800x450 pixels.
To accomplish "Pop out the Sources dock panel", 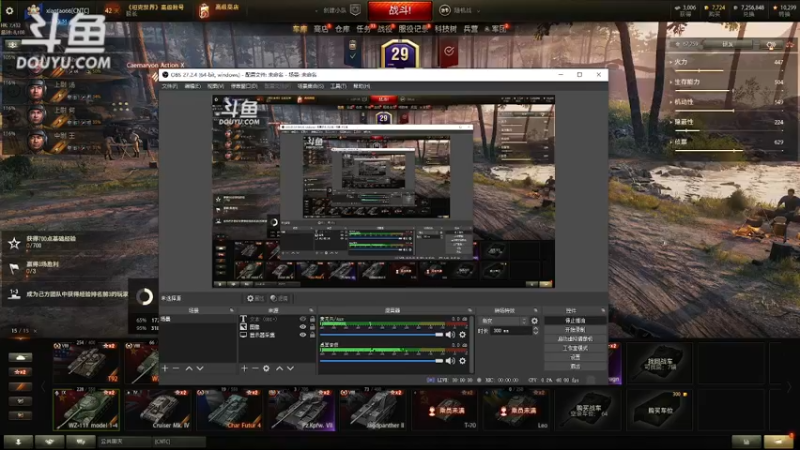I will pos(311,311).
